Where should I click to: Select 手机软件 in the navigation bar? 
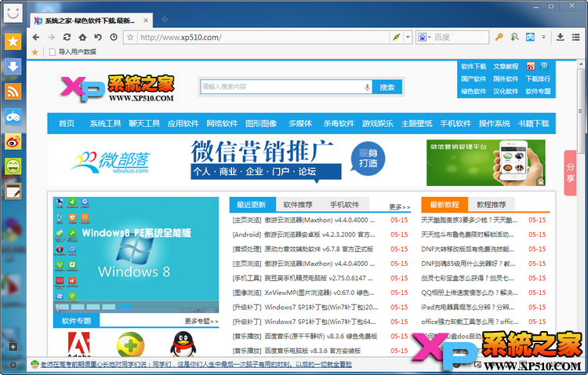point(456,123)
